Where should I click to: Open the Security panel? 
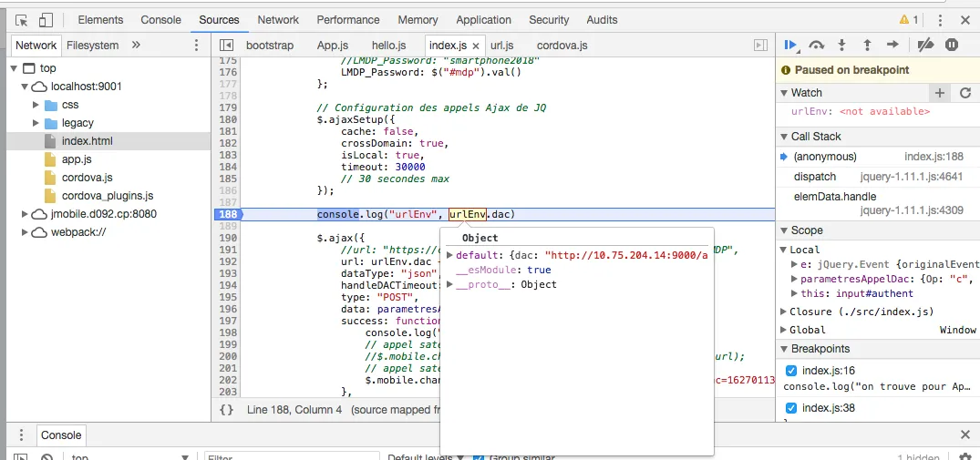[549, 20]
